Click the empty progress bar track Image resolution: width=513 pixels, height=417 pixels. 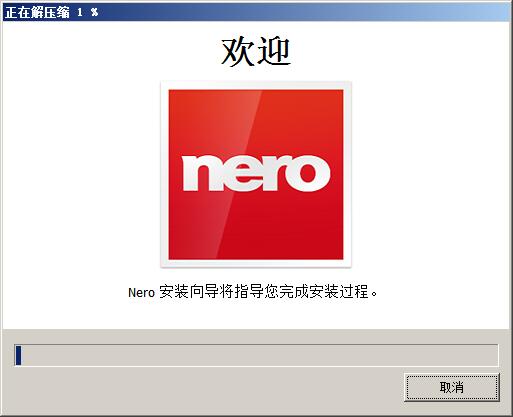coord(259,355)
